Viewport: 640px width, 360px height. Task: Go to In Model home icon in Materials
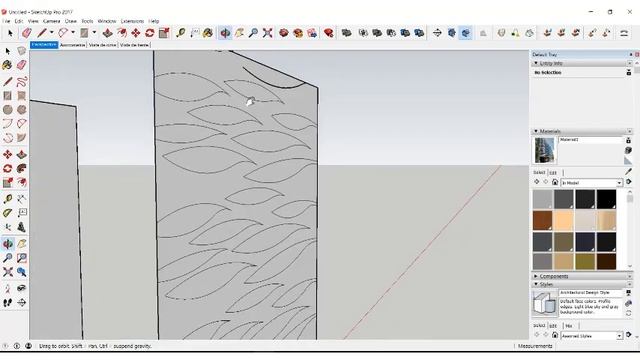click(x=555, y=182)
